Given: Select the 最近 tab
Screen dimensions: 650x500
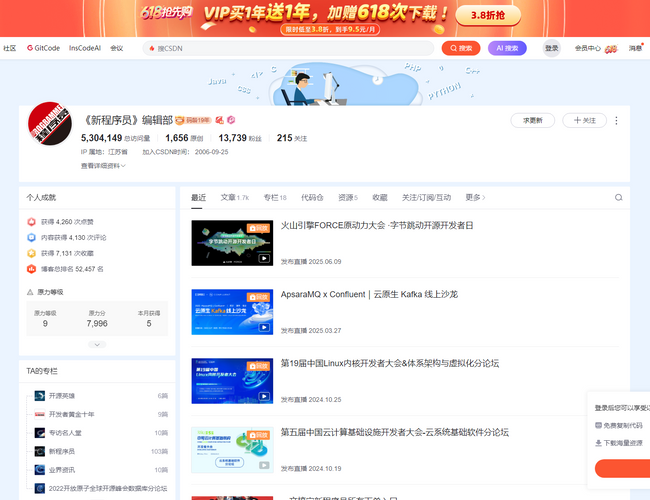Looking at the screenshot, I should tap(198, 197).
